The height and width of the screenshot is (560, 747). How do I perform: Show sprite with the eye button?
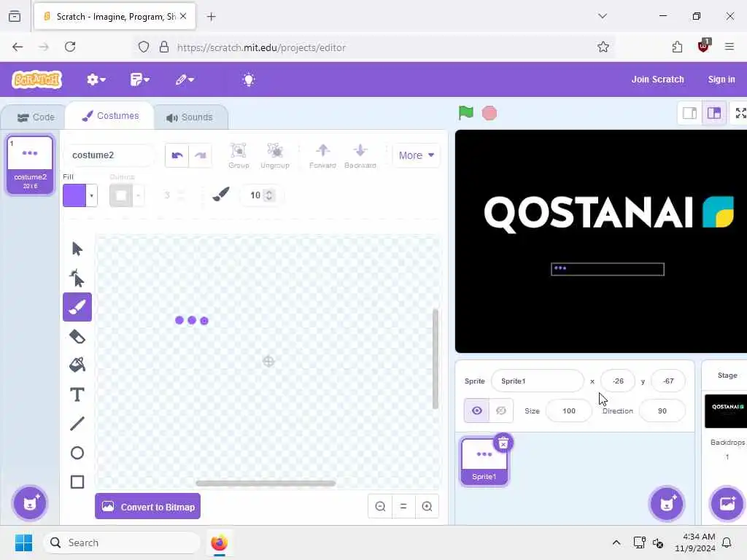477,411
